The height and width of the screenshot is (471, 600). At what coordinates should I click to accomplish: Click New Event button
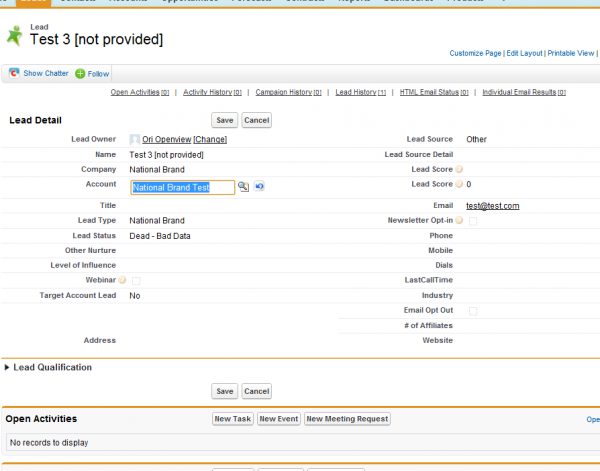click(279, 419)
